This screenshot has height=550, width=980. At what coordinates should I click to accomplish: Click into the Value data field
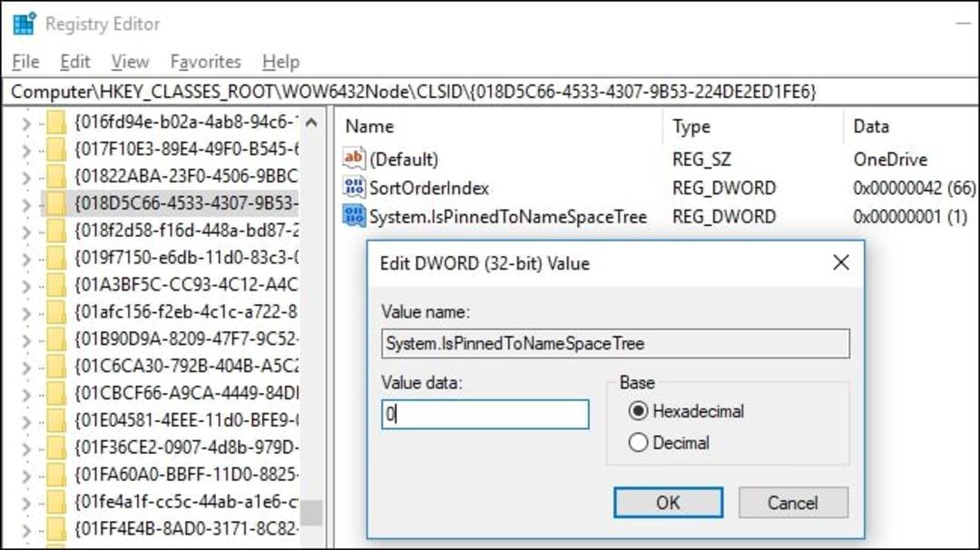pos(485,415)
